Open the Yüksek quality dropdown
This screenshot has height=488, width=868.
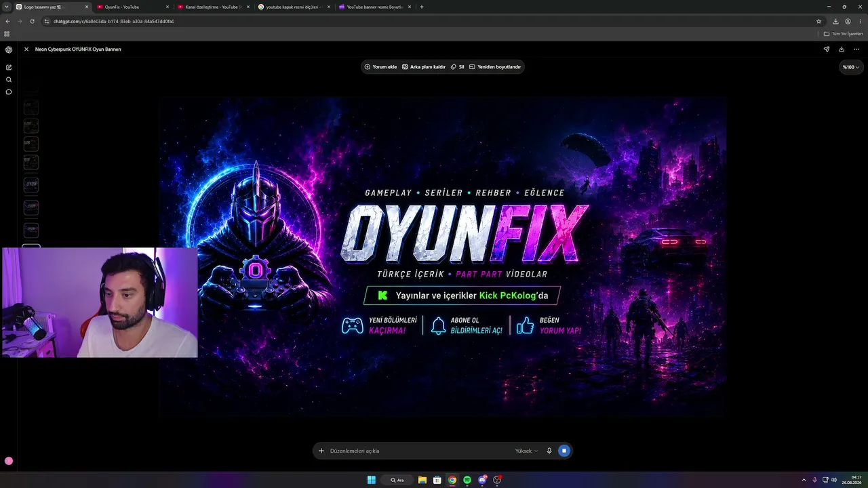point(527,451)
